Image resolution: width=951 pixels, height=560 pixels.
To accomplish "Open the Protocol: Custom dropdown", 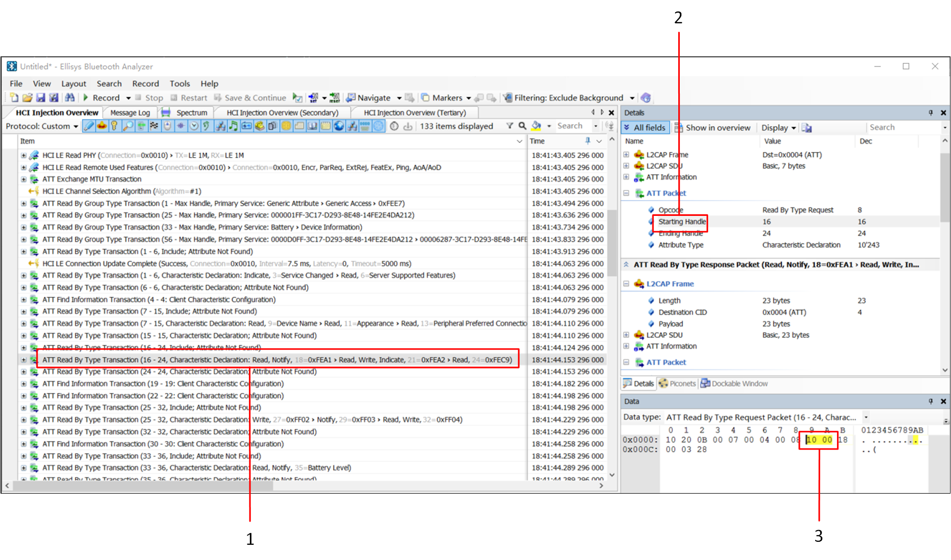I will click(x=42, y=126).
